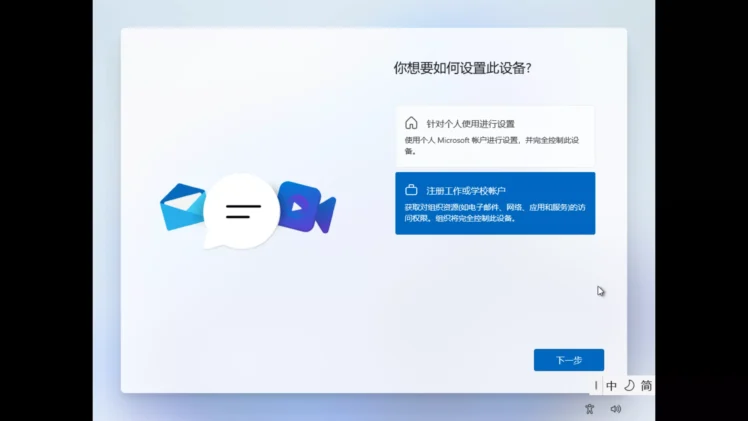748x421 pixels.
Task: Click the briefcase icon for work or school
Action: point(411,190)
